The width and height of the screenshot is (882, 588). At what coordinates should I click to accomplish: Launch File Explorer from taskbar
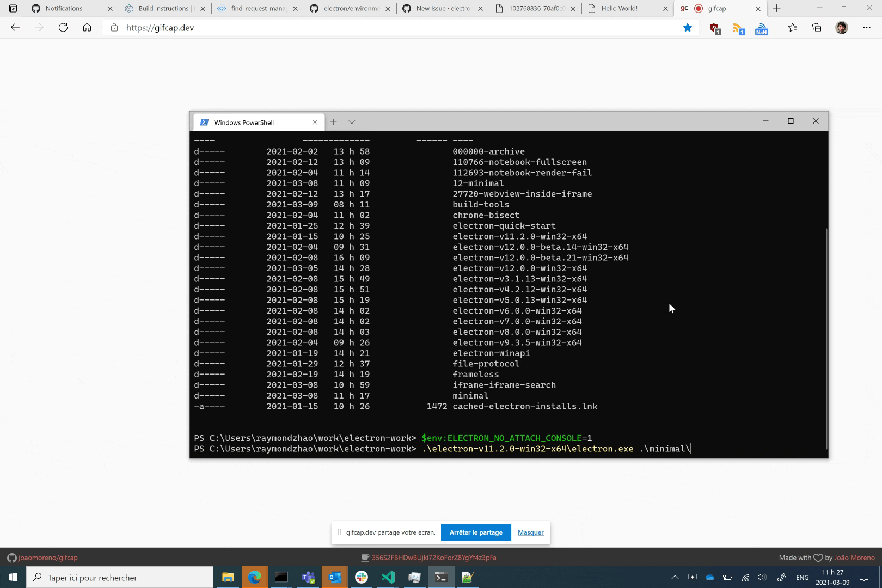tap(228, 577)
